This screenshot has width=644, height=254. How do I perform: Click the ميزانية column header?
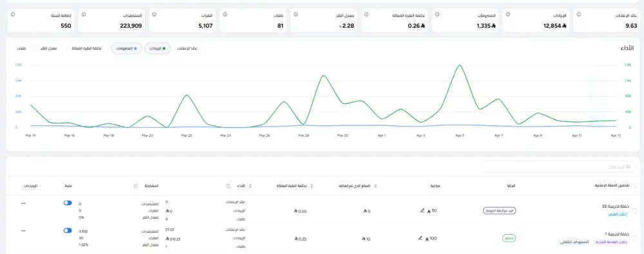coord(436,186)
